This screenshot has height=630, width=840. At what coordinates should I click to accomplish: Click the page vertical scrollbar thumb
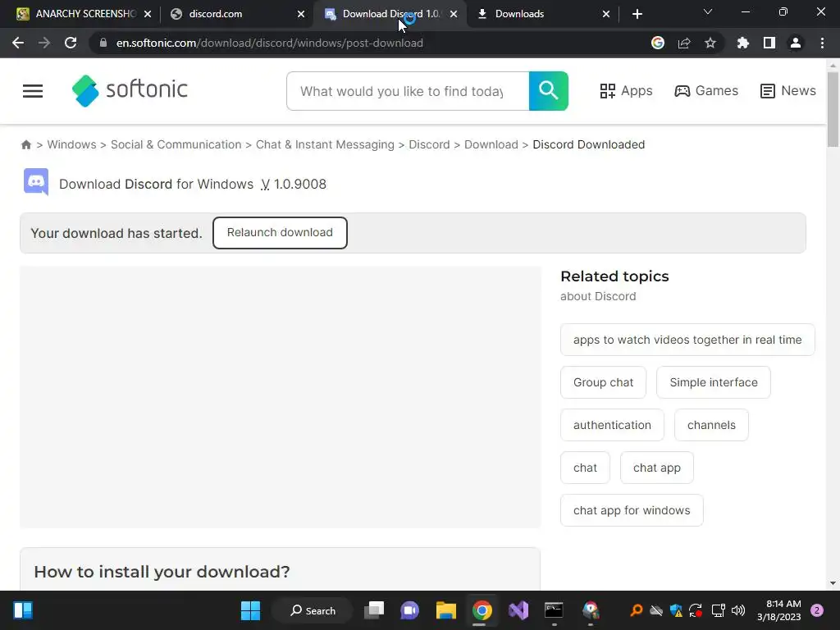tap(833, 110)
